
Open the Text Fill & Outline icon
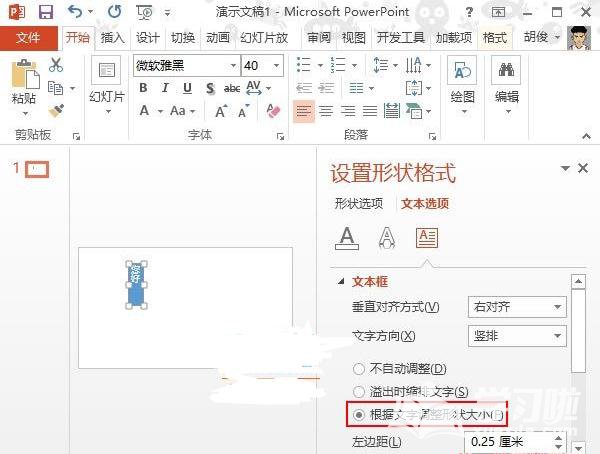tap(347, 237)
